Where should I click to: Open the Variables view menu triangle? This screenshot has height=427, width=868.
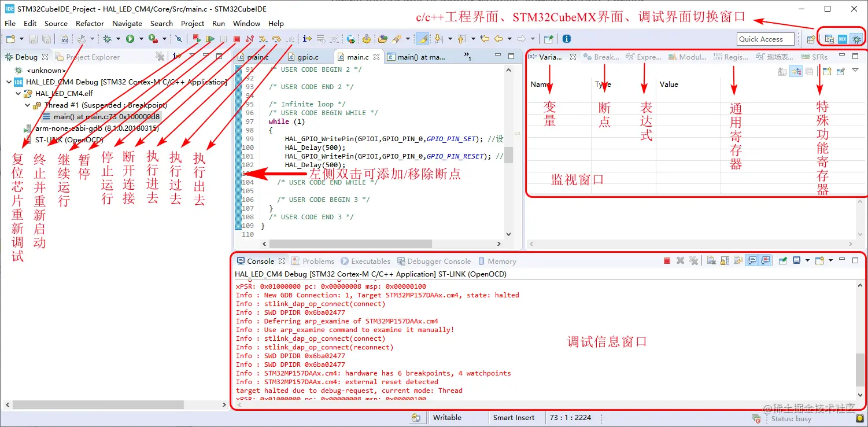[x=855, y=71]
